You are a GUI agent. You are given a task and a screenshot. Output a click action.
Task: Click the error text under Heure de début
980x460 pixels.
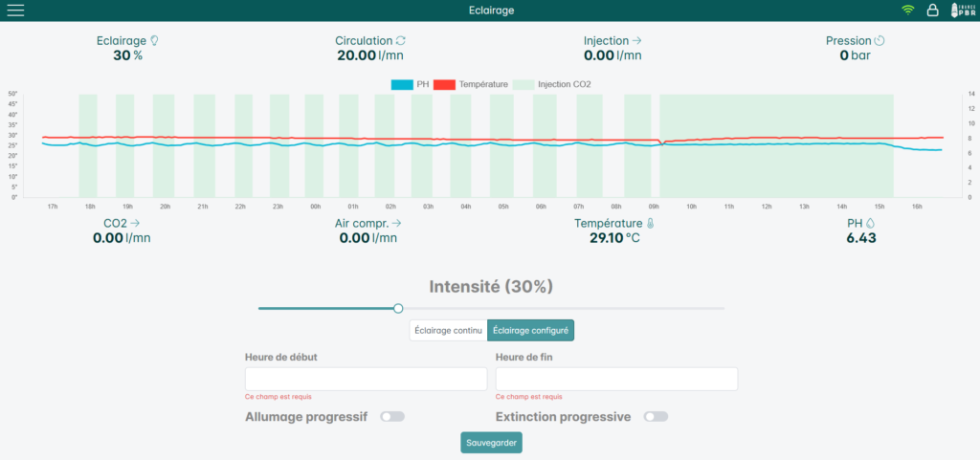pos(278,396)
